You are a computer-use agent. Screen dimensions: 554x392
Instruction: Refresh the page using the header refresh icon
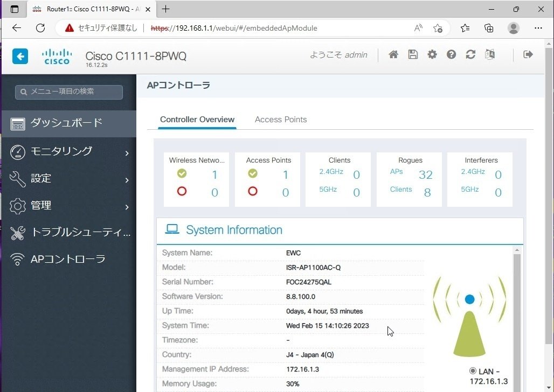click(x=470, y=54)
